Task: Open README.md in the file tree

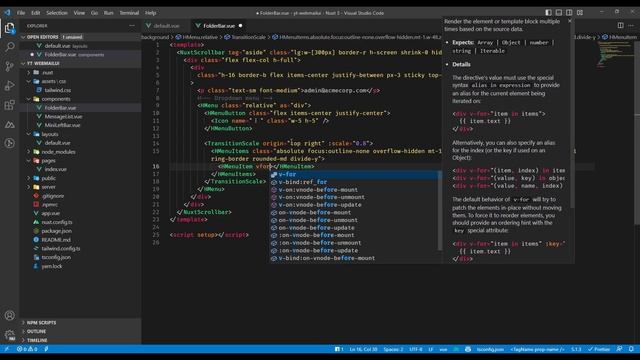Action: [x=80, y=240]
